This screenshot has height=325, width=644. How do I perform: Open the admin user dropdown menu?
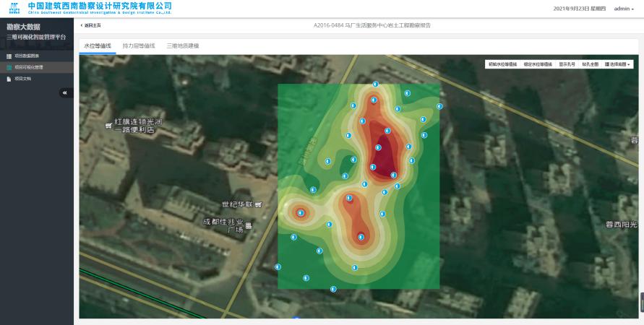point(623,8)
